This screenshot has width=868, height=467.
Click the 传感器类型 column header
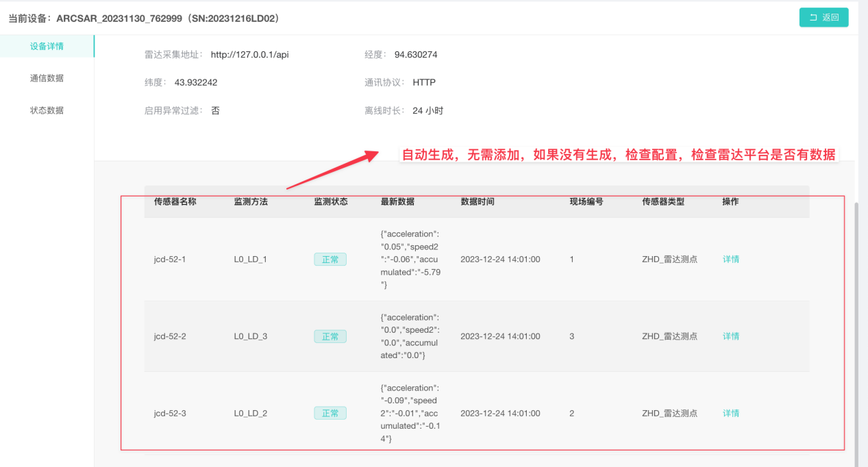click(x=662, y=202)
